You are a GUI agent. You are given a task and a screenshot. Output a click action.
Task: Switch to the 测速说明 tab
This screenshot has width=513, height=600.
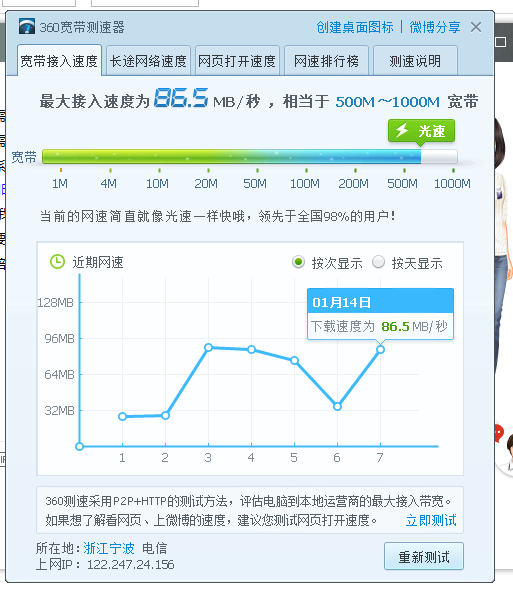(415, 61)
